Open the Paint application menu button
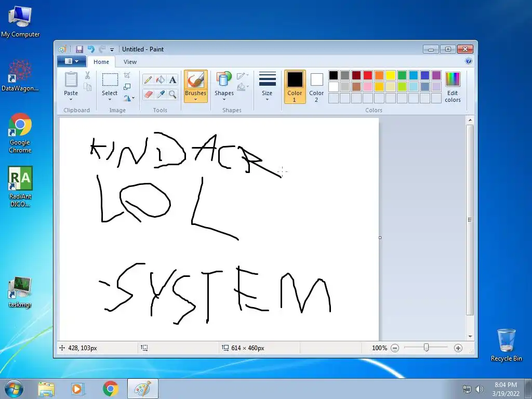532x399 pixels. tap(71, 61)
